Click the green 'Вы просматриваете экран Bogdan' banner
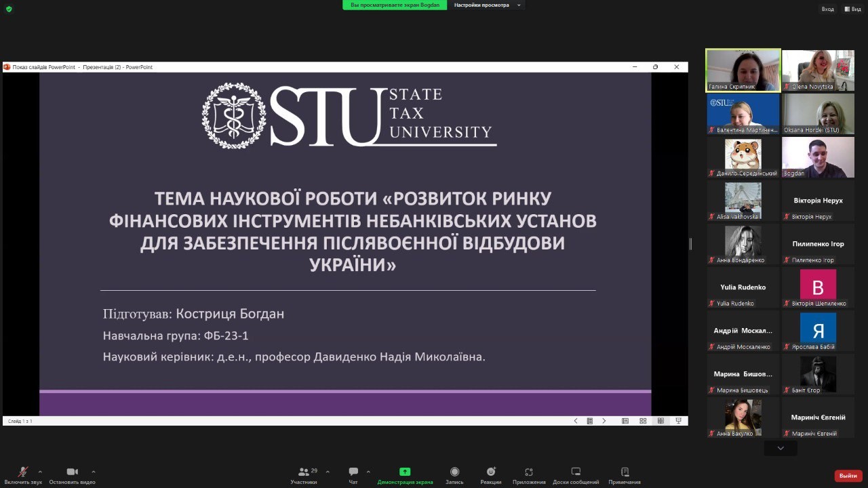Viewport: 868px width, 488px height. (x=395, y=5)
